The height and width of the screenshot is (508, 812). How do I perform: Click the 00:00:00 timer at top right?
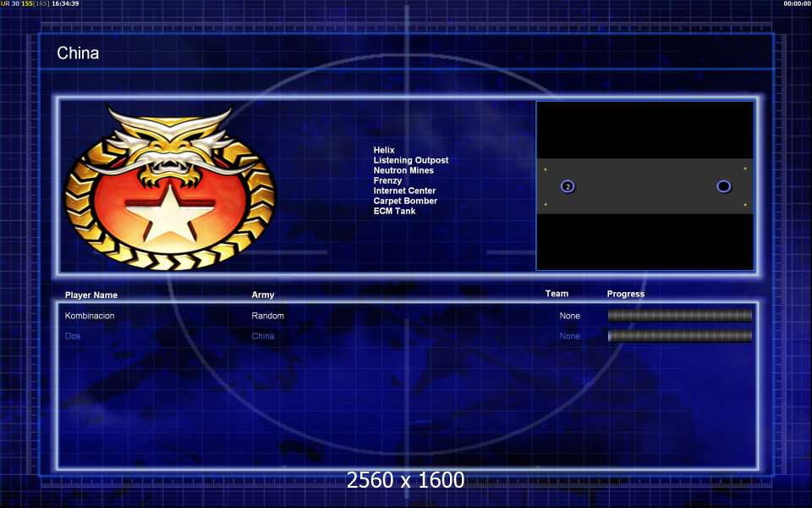pyautogui.click(x=797, y=3)
